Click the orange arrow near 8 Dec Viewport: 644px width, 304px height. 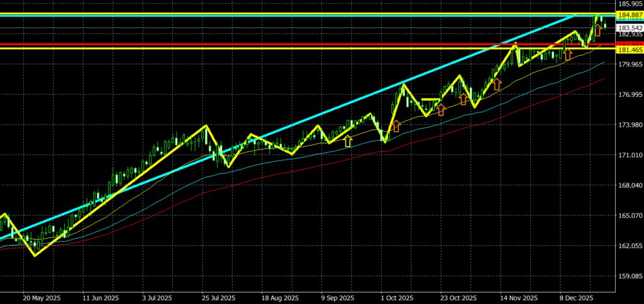[x=568, y=55]
